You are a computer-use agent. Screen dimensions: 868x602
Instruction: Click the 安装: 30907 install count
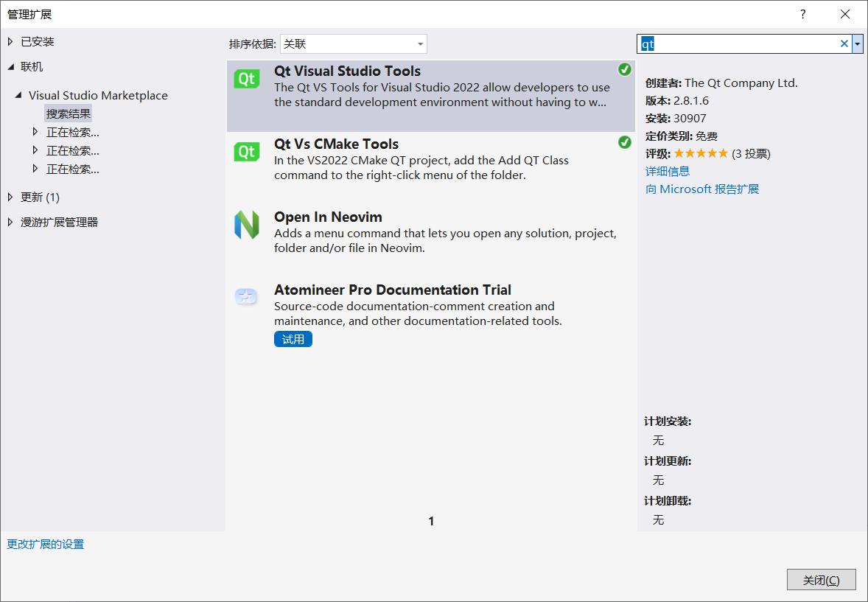click(x=676, y=119)
